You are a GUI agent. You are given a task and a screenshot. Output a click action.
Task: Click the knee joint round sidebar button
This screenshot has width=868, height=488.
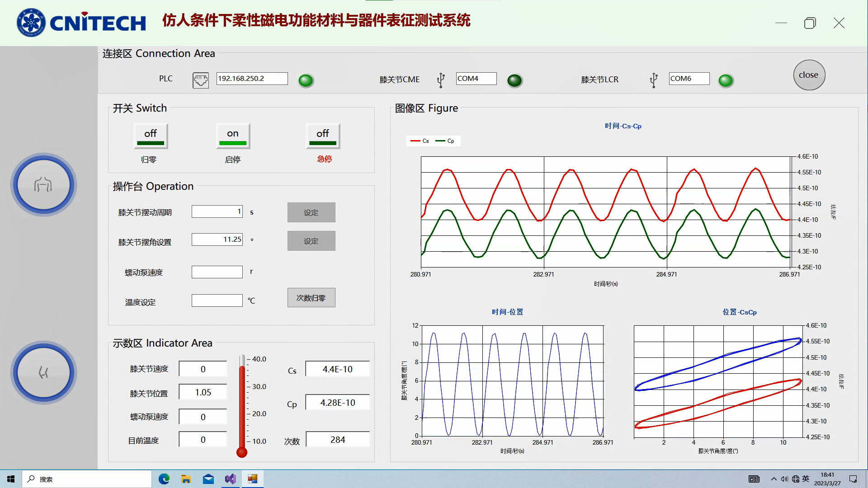pyautogui.click(x=43, y=372)
